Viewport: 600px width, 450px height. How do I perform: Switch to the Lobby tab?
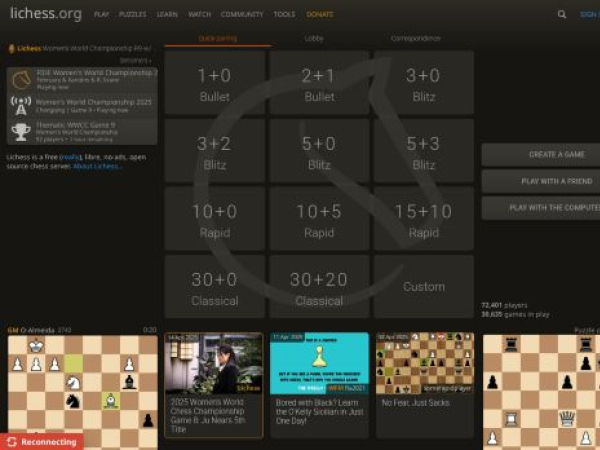click(x=314, y=38)
